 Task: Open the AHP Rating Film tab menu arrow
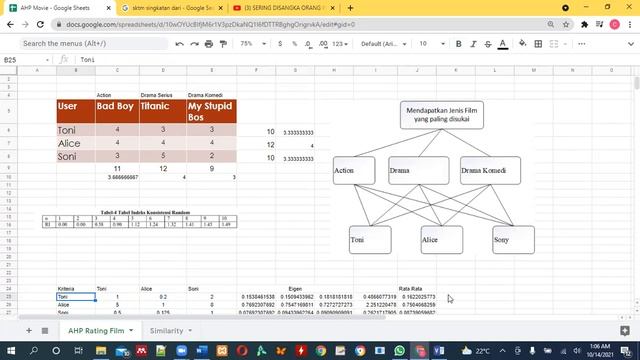pyautogui.click(x=131, y=331)
